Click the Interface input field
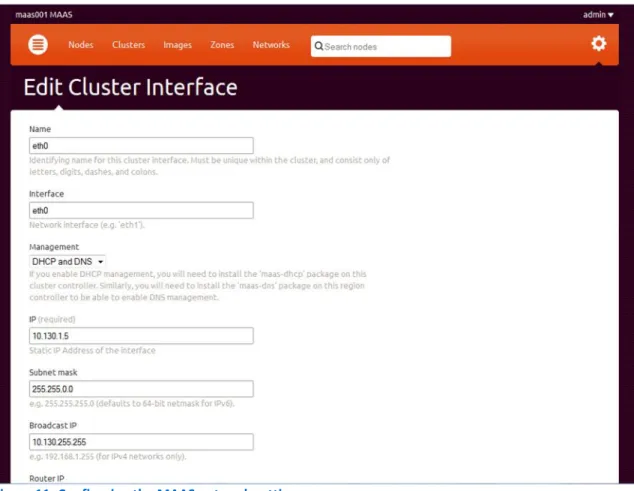 click(141, 210)
